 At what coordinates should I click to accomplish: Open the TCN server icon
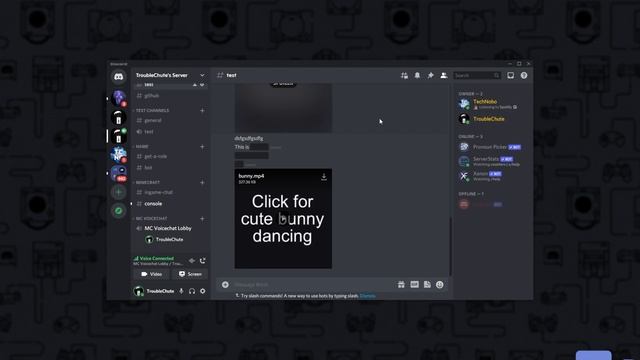(119, 155)
